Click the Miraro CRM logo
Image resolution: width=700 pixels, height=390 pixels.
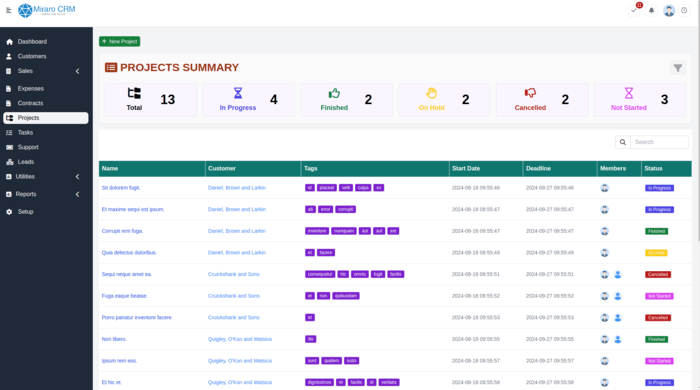coord(46,10)
